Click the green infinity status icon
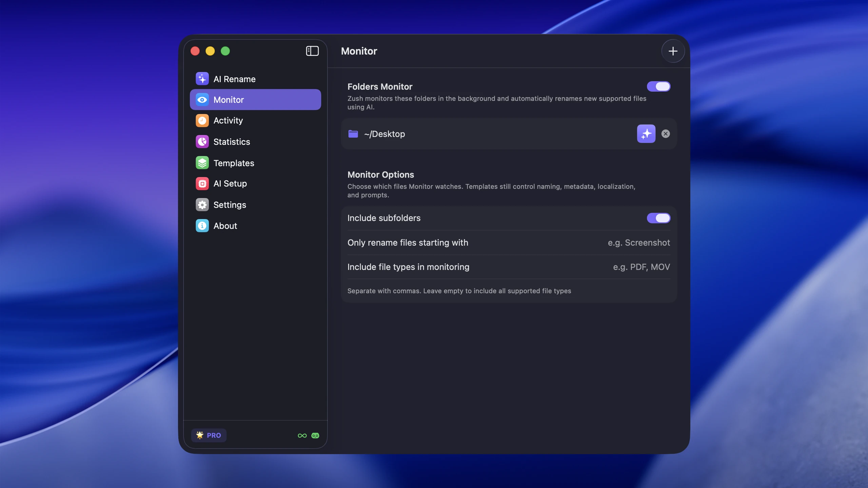This screenshot has height=488, width=868. coord(302,435)
